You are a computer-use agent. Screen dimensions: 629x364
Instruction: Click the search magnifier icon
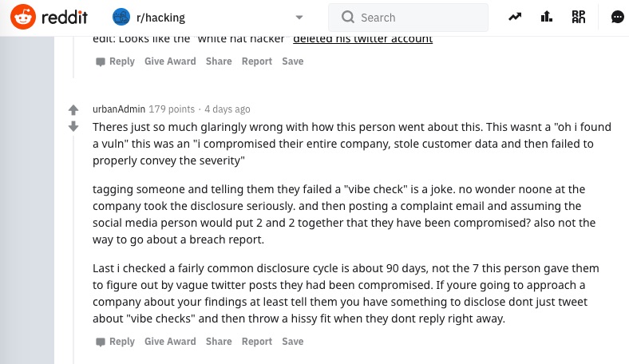pos(347,17)
